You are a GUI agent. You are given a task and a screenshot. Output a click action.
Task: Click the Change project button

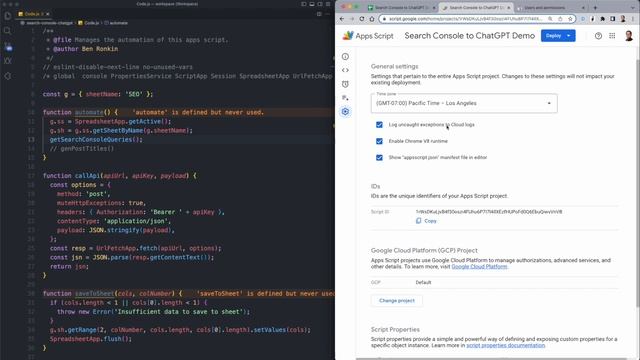[x=397, y=301]
